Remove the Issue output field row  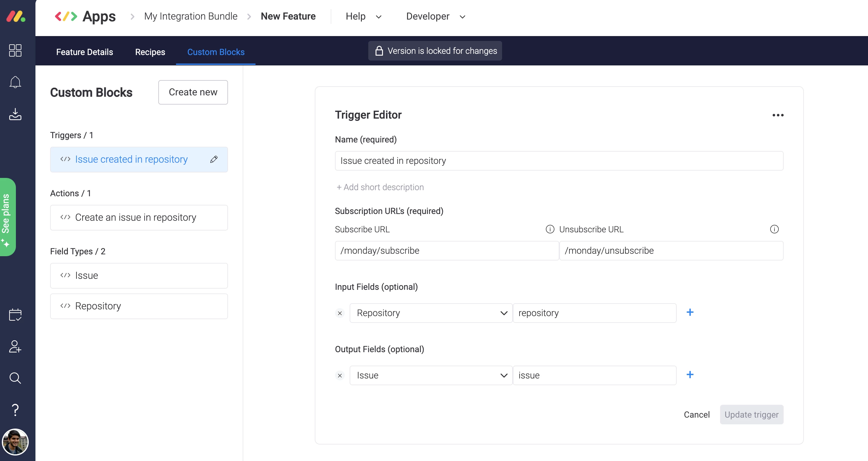pos(340,375)
